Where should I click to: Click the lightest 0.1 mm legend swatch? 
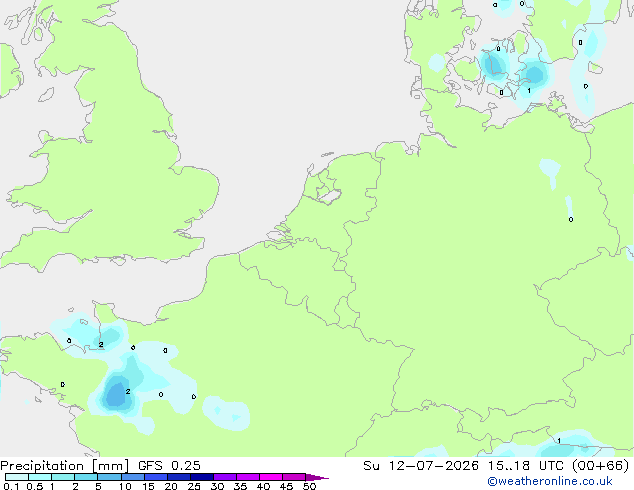coord(17,477)
